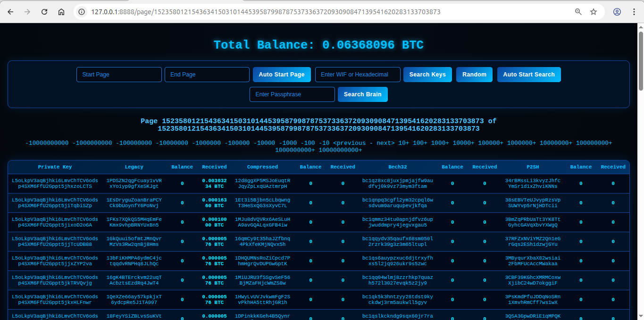Click the Search Brain button
This screenshot has width=644, height=320.
click(363, 94)
